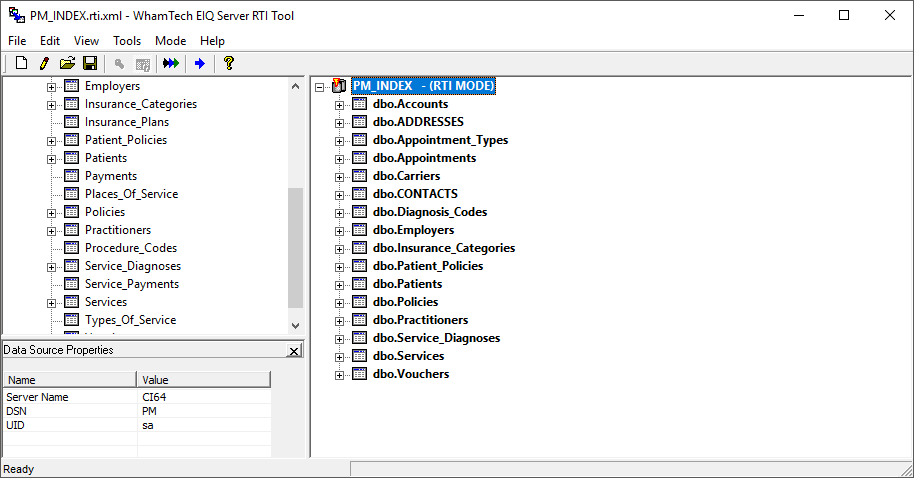
Task: Click the table icon beside Types_Of_Service
Action: tap(71, 319)
